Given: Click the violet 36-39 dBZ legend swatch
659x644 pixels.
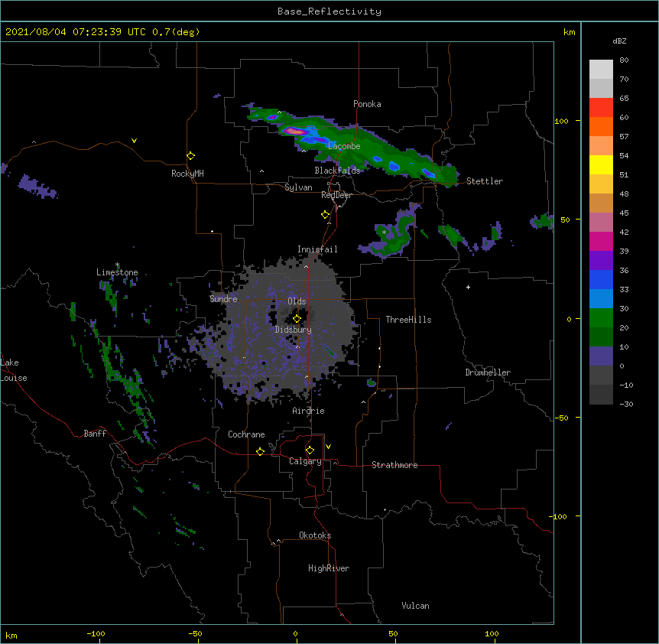Looking at the screenshot, I should pyautogui.click(x=601, y=261).
